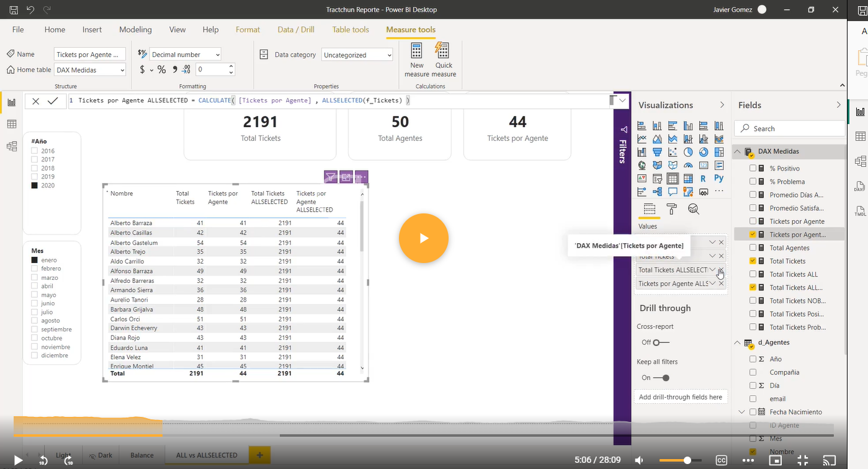Image resolution: width=868 pixels, height=469 pixels.
Task: Uncheck enero in the Mes slicer
Action: coord(35,260)
